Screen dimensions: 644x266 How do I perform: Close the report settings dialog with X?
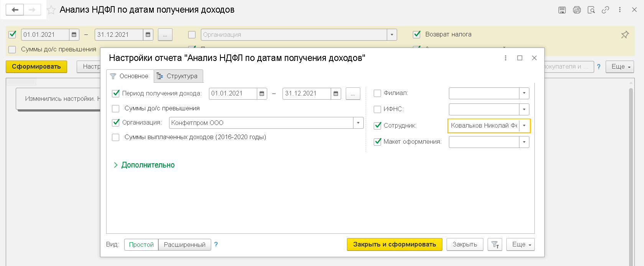point(534,58)
